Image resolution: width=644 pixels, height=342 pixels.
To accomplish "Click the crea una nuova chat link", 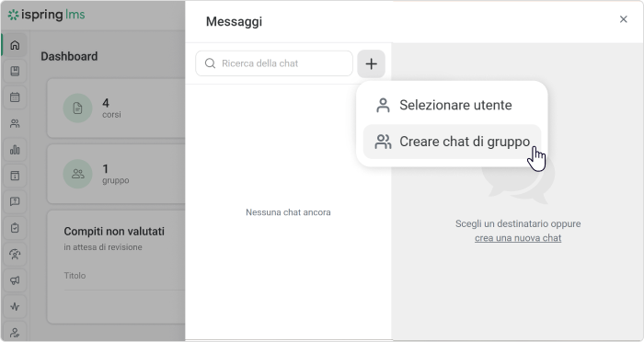I will click(x=518, y=238).
